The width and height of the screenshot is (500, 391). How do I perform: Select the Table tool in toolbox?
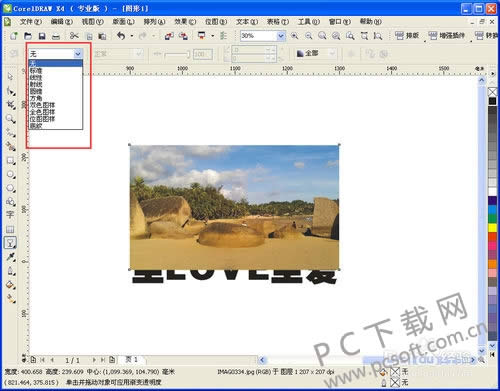(10, 229)
